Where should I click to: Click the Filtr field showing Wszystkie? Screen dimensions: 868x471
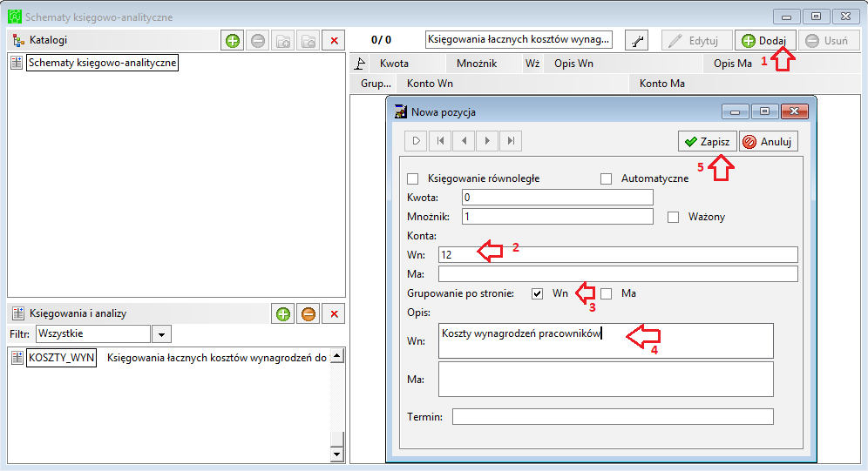(x=93, y=334)
